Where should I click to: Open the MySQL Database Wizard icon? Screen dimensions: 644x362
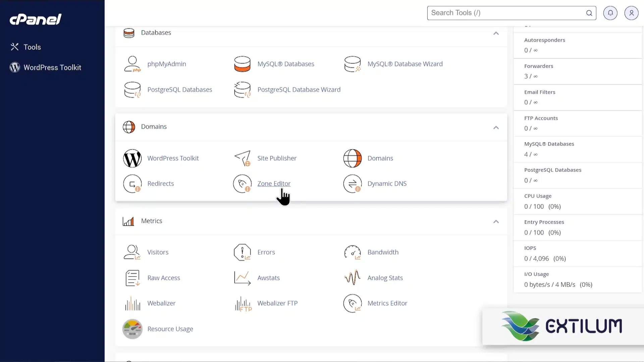(x=353, y=64)
